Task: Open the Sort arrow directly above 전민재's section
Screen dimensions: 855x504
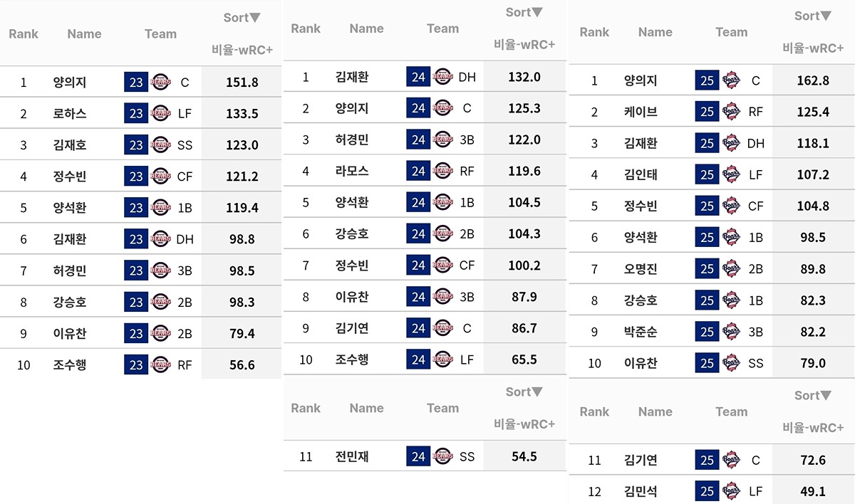Action: 537,392
